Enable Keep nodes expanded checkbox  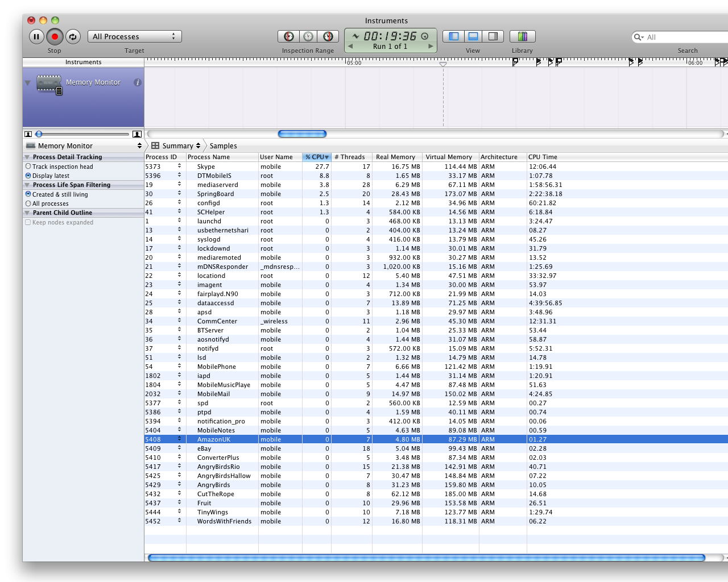(x=28, y=222)
